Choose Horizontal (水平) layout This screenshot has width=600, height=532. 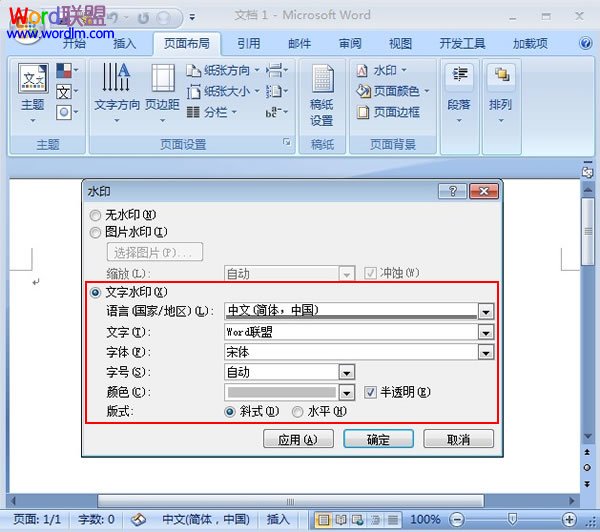coord(319,412)
